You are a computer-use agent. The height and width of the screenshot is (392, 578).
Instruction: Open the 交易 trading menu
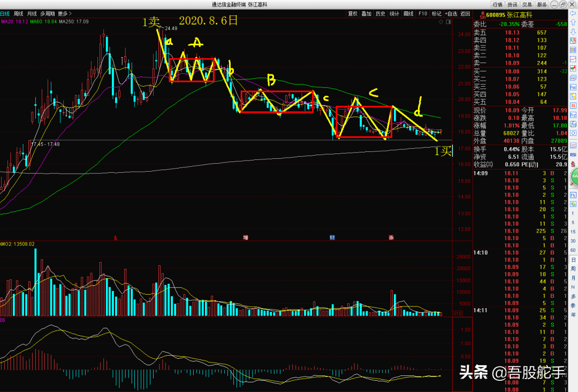(x=527, y=4)
